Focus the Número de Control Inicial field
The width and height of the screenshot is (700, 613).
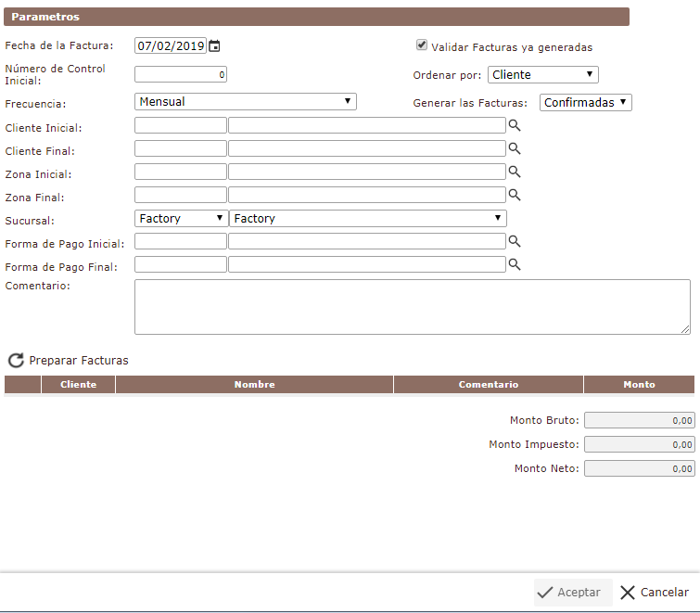tap(181, 75)
